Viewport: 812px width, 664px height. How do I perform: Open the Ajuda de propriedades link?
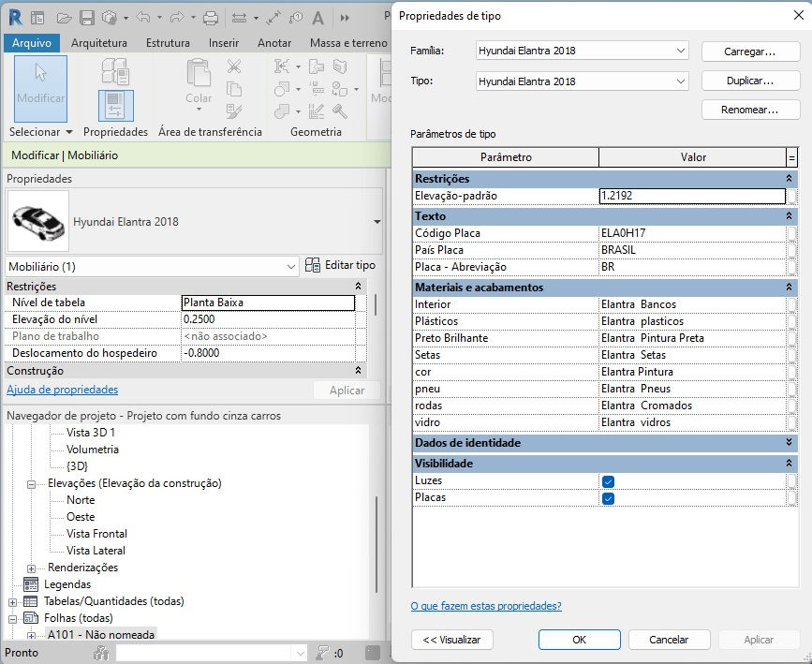click(62, 390)
